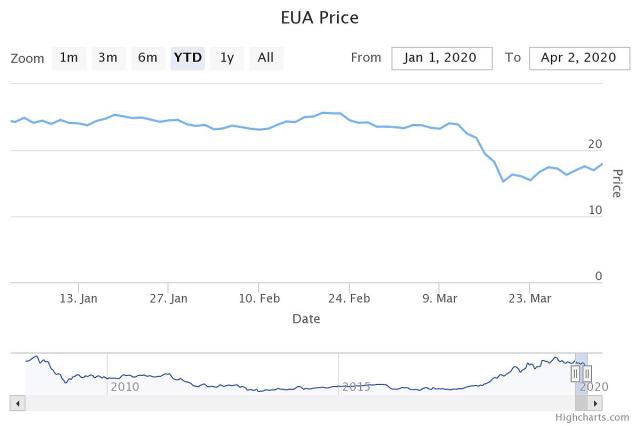
Task: Click the EUA Price chart title
Action: (320, 18)
